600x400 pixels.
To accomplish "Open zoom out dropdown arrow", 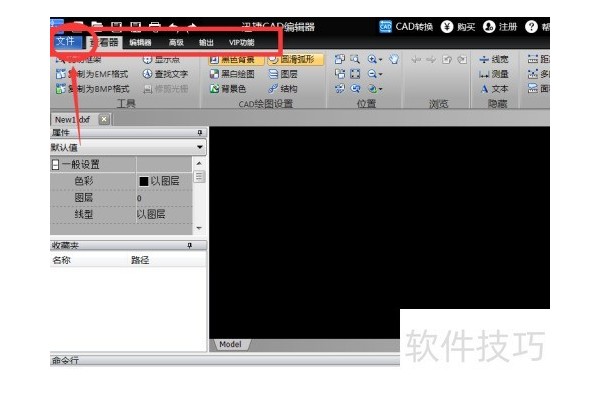I will pos(380,74).
